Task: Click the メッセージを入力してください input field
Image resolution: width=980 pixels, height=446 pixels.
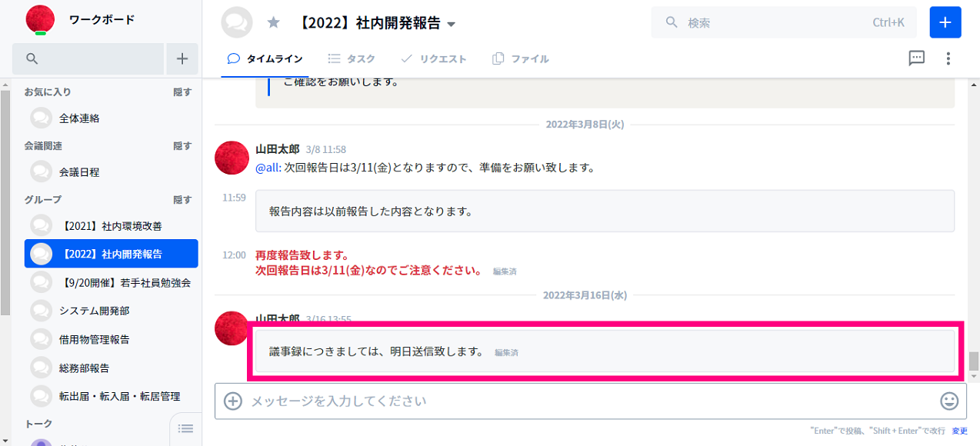Action: tap(585, 401)
